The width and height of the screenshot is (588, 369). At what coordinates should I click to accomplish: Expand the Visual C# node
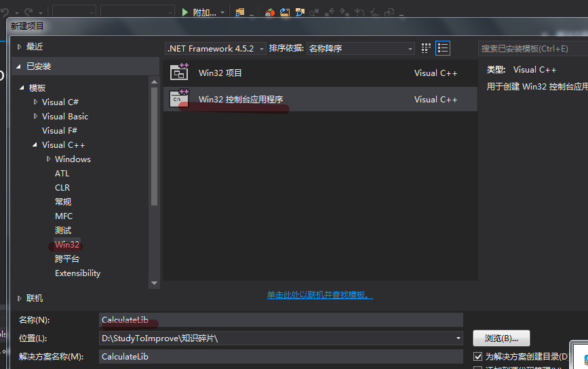tap(36, 102)
